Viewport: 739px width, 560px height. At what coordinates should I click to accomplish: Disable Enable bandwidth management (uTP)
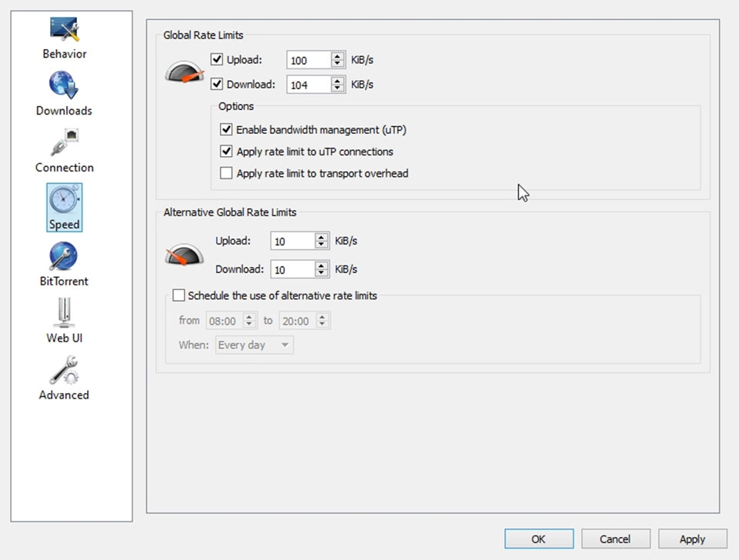226,129
